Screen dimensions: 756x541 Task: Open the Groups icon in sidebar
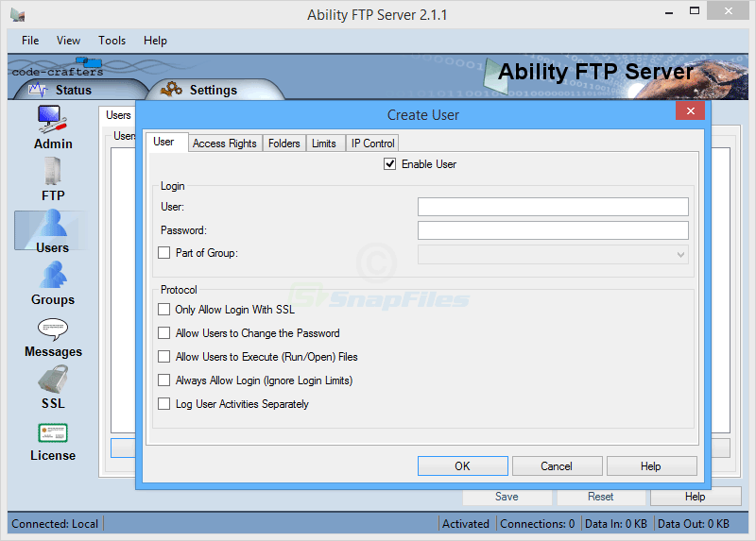(x=53, y=275)
